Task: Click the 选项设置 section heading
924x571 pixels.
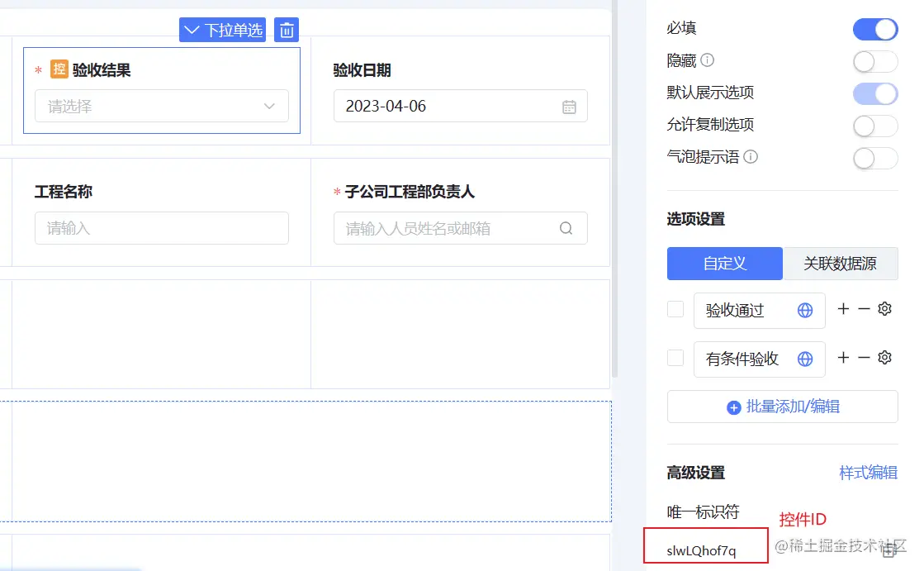Action: coord(695,219)
